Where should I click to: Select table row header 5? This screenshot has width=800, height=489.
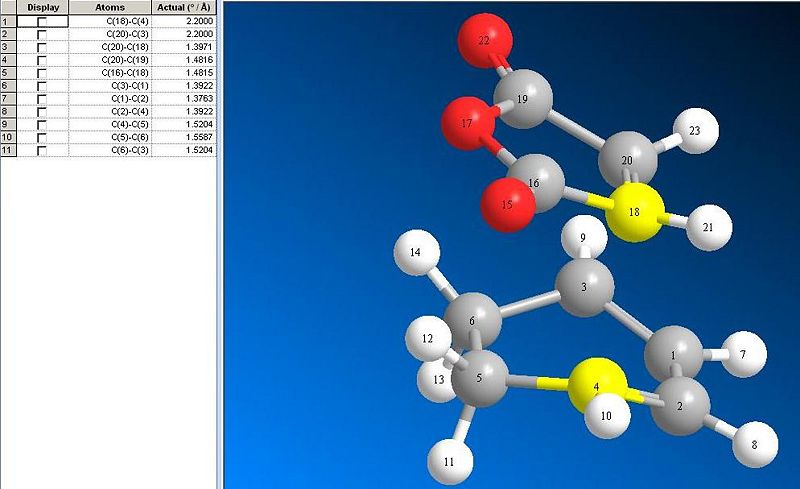tap(8, 72)
